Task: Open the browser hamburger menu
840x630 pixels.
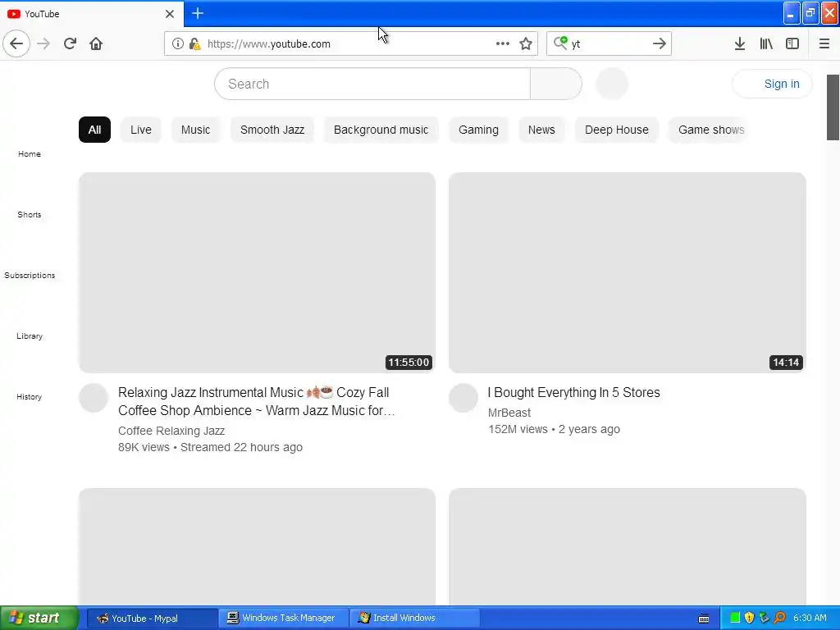Action: click(x=824, y=43)
